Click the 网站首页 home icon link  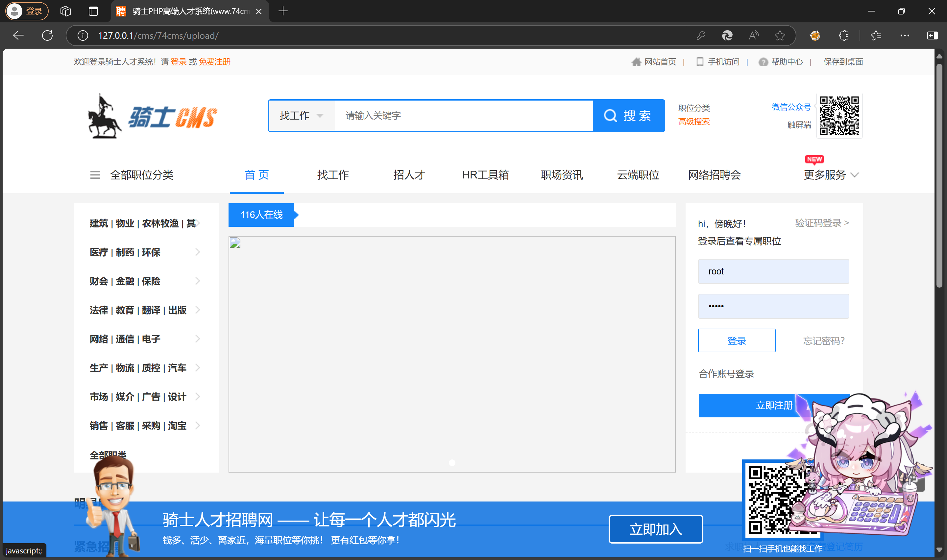654,61
